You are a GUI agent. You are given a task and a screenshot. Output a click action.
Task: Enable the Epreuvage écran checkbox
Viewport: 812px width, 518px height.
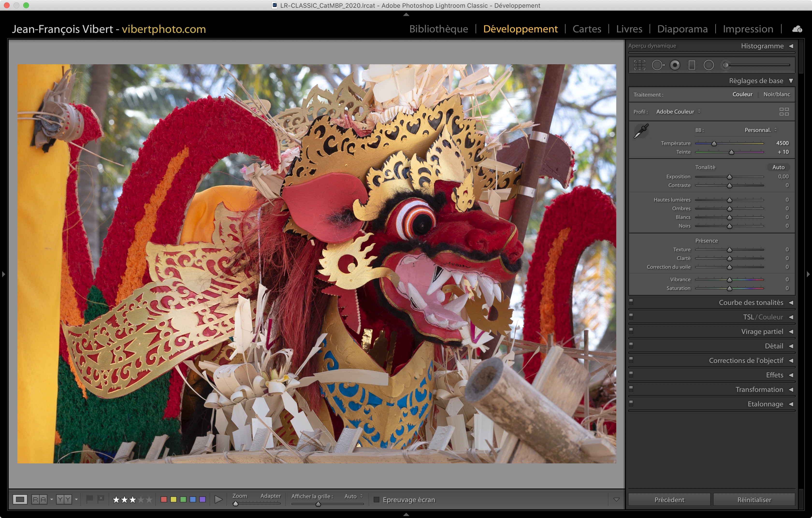point(377,499)
